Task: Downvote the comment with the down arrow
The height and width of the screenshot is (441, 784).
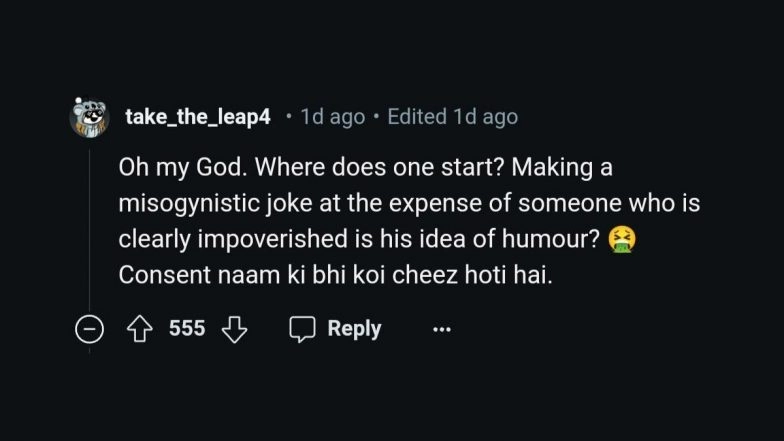Action: pyautogui.click(x=233, y=329)
